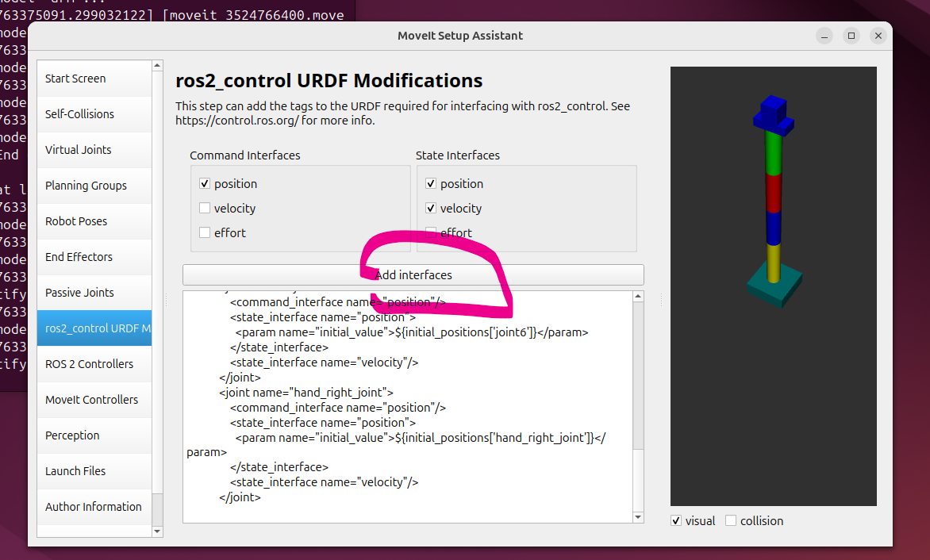Select Virtual Joints in the sidebar
The image size is (930, 560).
pos(94,149)
